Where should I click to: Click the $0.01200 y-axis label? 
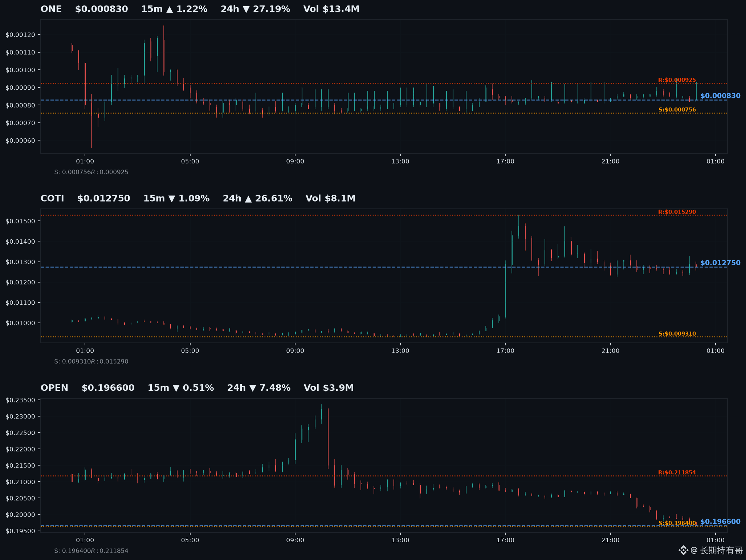point(20,283)
